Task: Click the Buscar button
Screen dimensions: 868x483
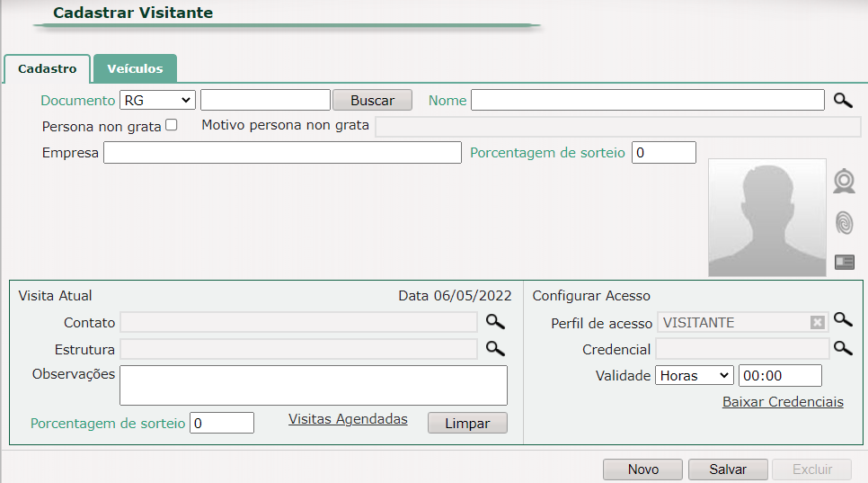Action: [x=372, y=100]
